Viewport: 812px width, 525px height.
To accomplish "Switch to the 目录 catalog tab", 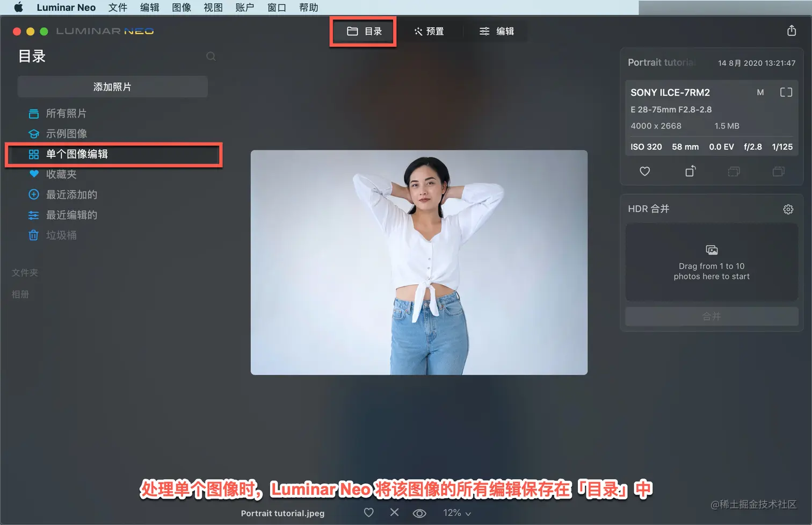I will [364, 31].
